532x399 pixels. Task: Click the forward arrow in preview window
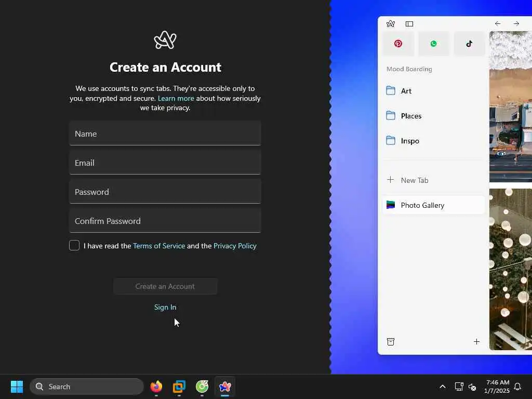pos(516,23)
